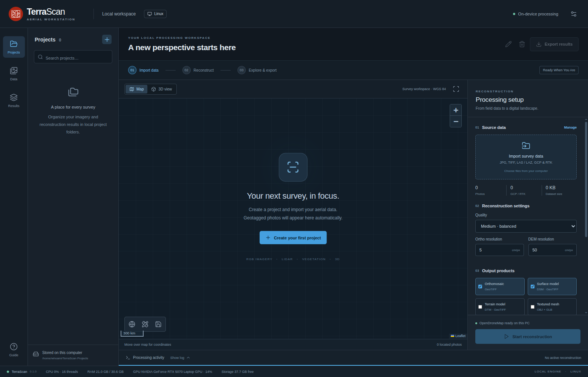This screenshot has width=588, height=377.
Task: Toggle fullscreen map view icon
Action: [456, 89]
